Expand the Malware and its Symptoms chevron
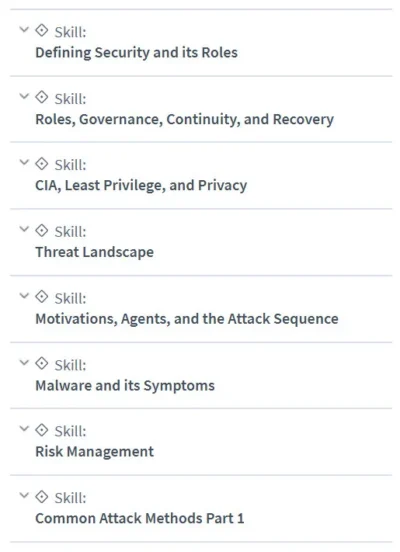The width and height of the screenshot is (400, 552). 24,362
